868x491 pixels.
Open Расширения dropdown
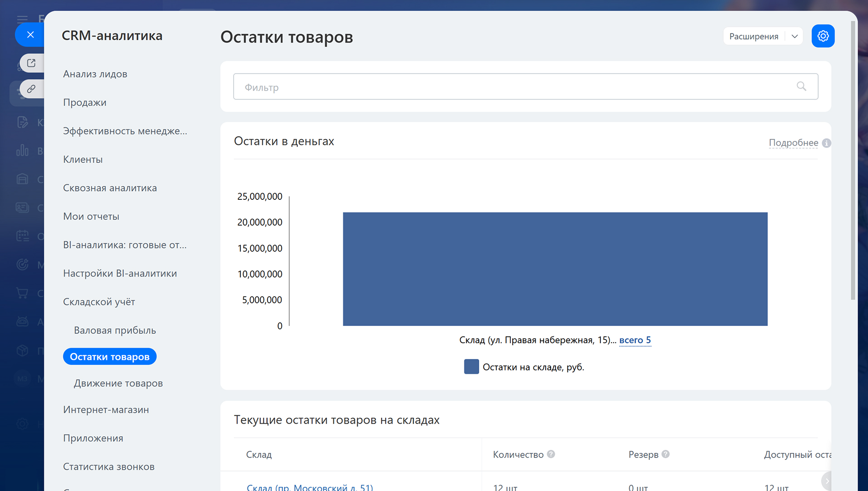pyautogui.click(x=754, y=36)
